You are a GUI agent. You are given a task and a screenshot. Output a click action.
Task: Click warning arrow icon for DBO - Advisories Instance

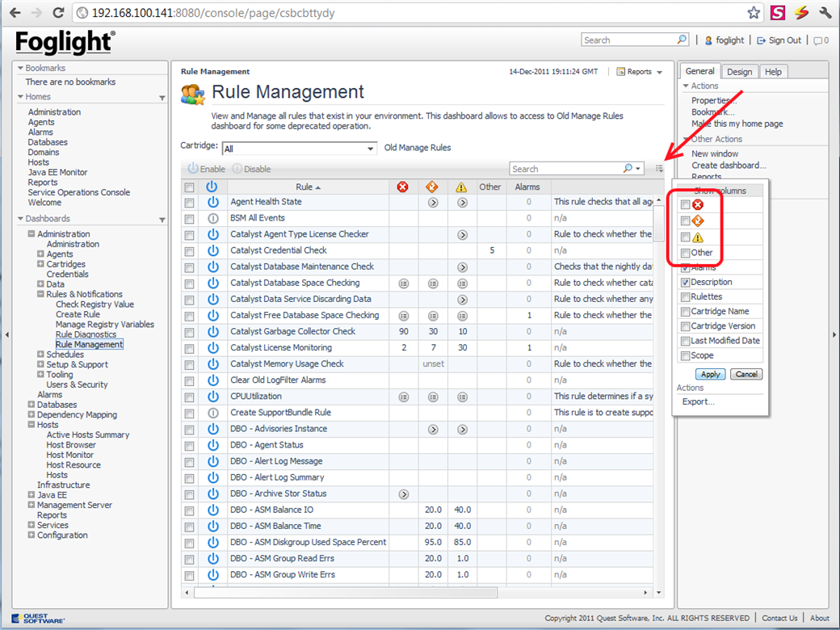462,430
